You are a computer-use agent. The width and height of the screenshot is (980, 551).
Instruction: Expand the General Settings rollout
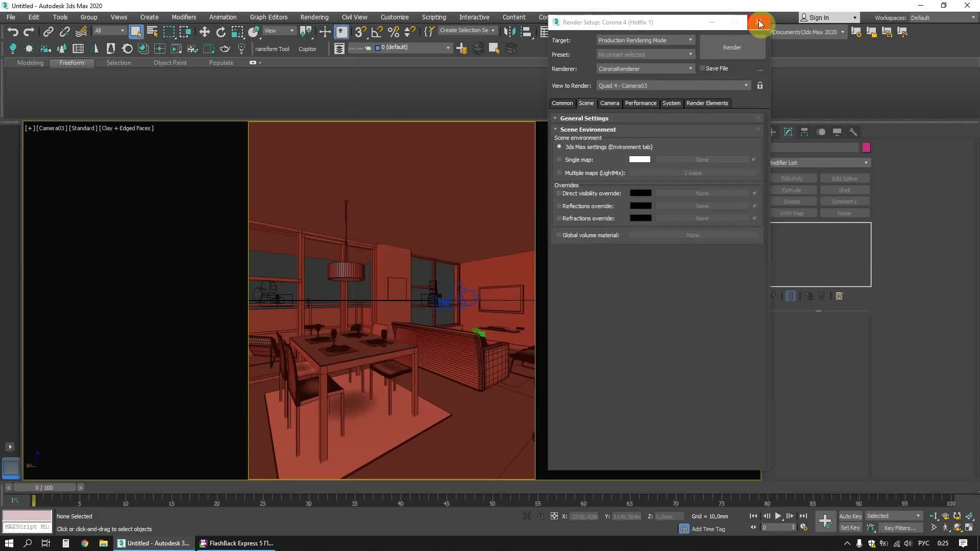pos(584,118)
